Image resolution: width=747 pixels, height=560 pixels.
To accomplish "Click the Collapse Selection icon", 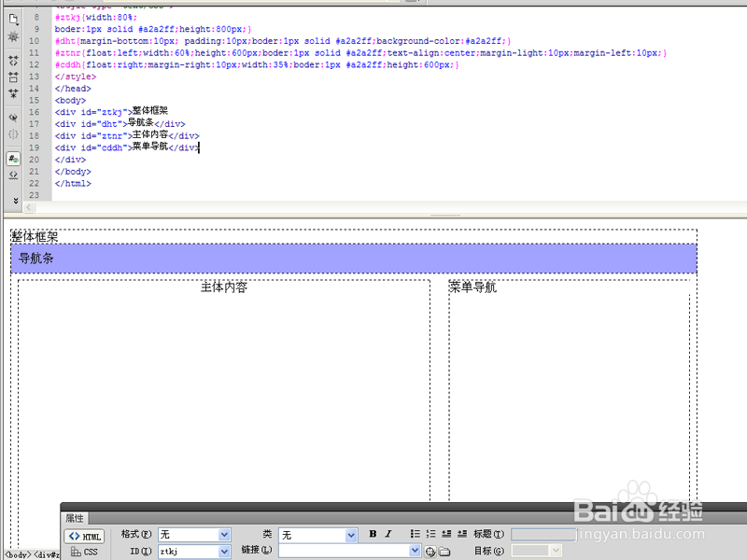I will tap(13, 77).
